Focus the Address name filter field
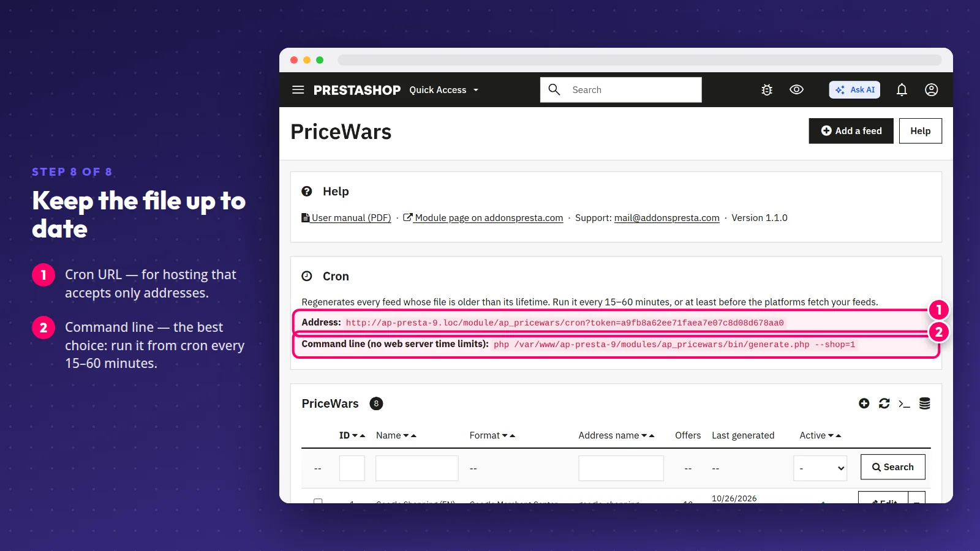Screen dimensions: 980x551 click(x=621, y=468)
